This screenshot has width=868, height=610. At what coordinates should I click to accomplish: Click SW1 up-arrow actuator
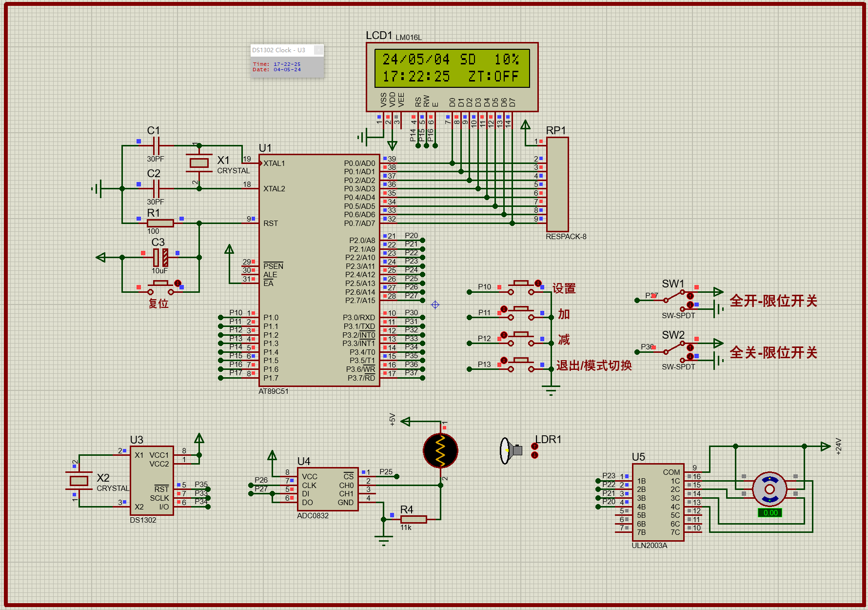pyautogui.click(x=690, y=296)
